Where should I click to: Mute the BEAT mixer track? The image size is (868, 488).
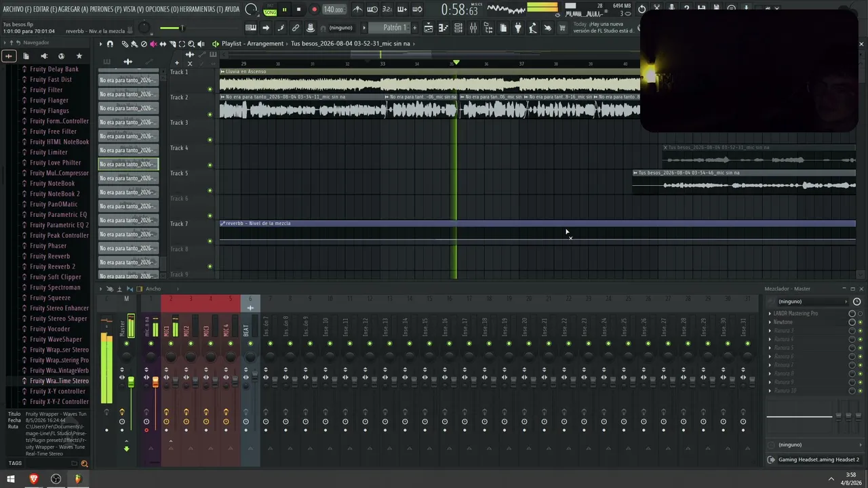[x=250, y=344]
